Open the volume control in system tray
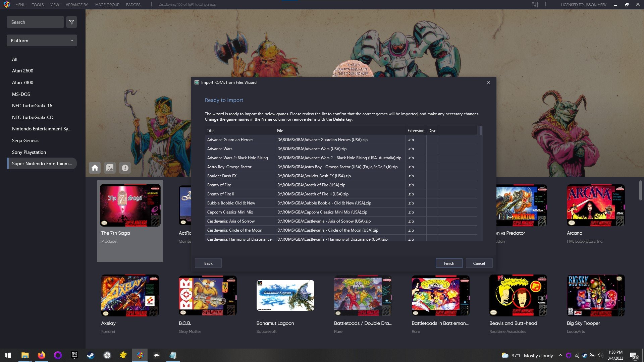 click(600, 356)
